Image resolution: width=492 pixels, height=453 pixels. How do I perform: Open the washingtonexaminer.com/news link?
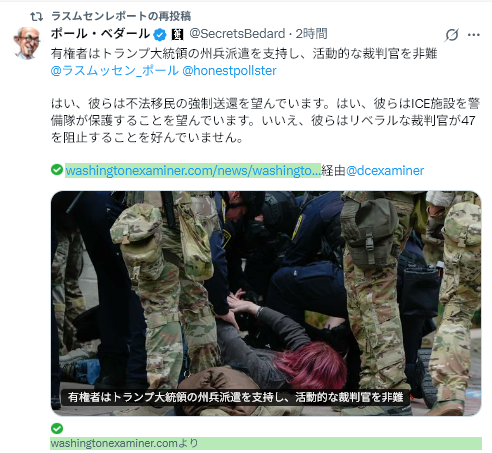pos(193,171)
